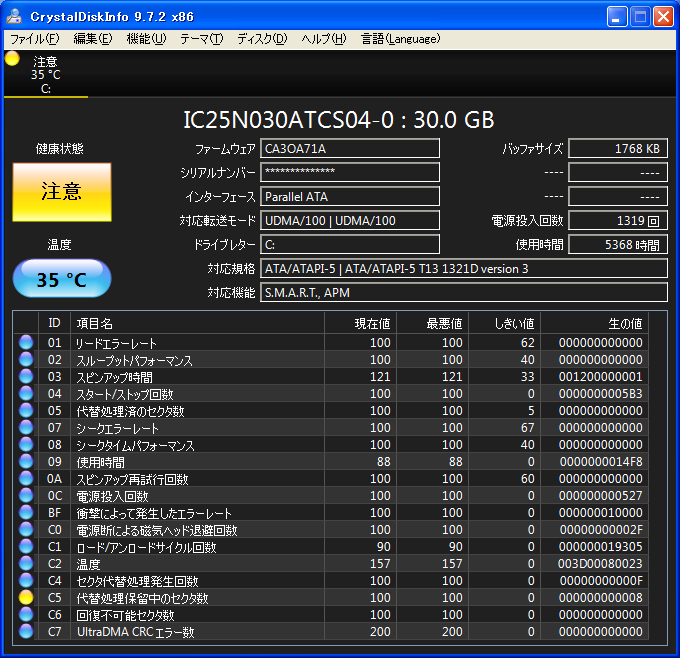680x658 pixels.
Task: Open the テーマ(T) menu
Action: pos(202,39)
